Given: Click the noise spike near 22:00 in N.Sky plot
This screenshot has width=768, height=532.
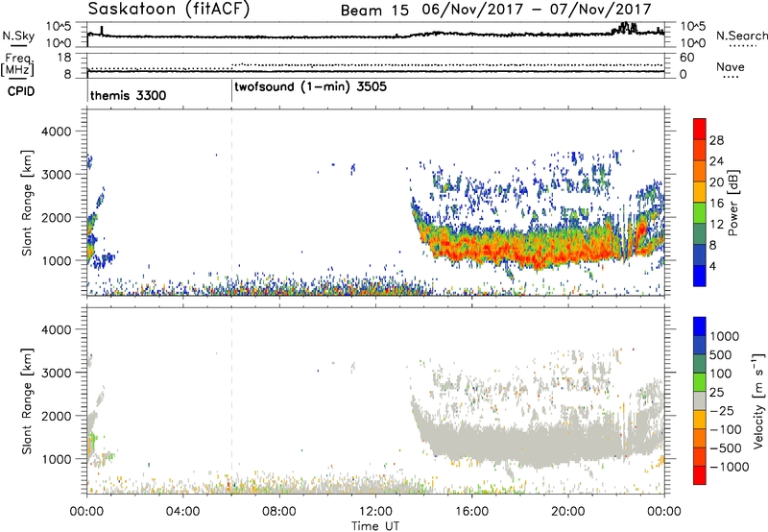Looking at the screenshot, I should 626,27.
